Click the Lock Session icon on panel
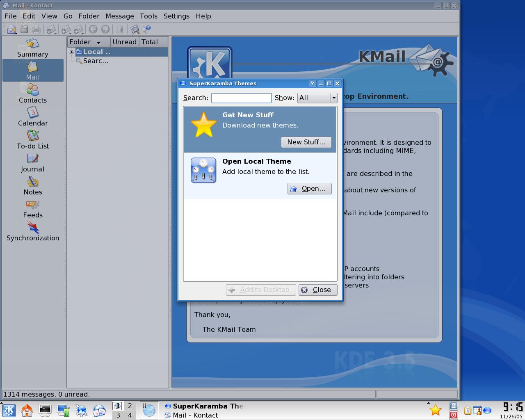 pos(454,406)
